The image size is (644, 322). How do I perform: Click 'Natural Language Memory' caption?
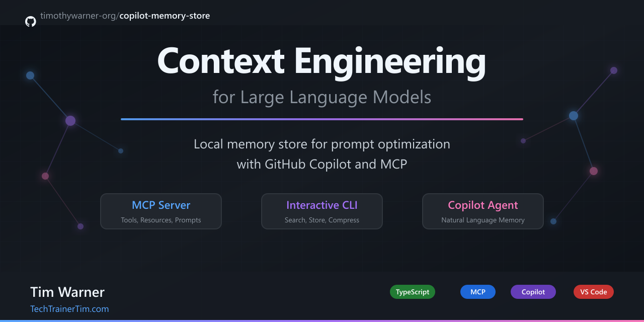pyautogui.click(x=483, y=220)
